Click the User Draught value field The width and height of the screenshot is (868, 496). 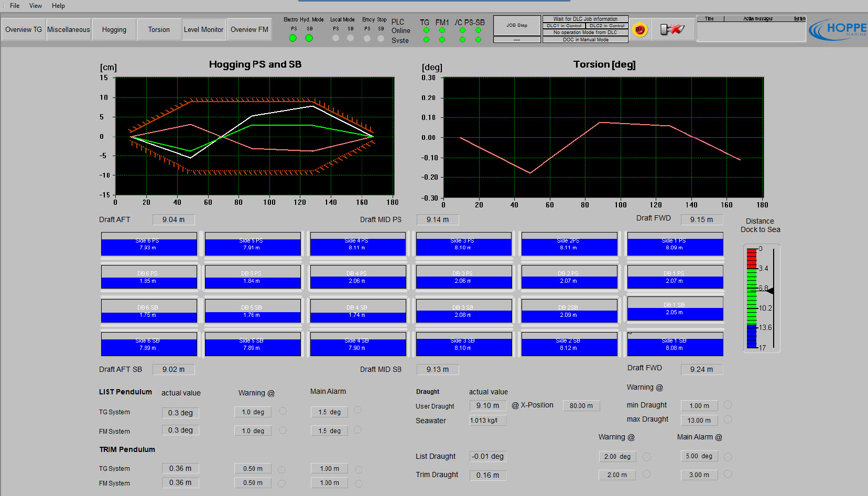click(x=487, y=405)
